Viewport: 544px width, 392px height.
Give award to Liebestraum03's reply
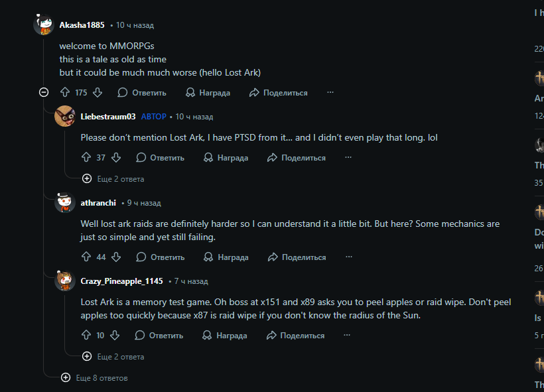[226, 158]
